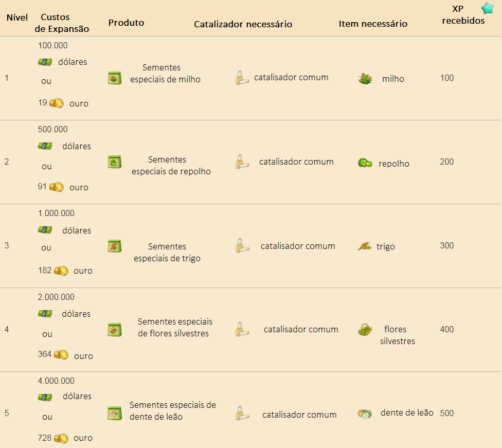Click the wildflower basket icon
The width and height of the screenshot is (502, 448).
[x=365, y=330]
